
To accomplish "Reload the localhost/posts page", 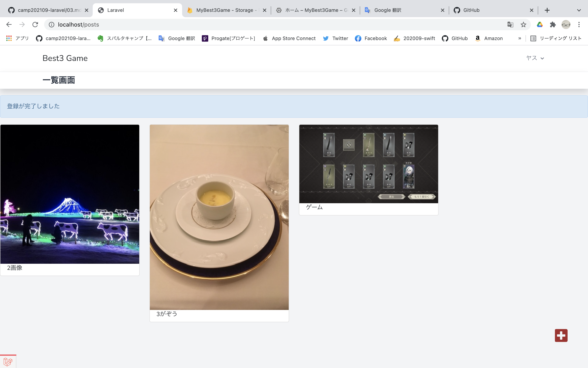I will tap(35, 25).
